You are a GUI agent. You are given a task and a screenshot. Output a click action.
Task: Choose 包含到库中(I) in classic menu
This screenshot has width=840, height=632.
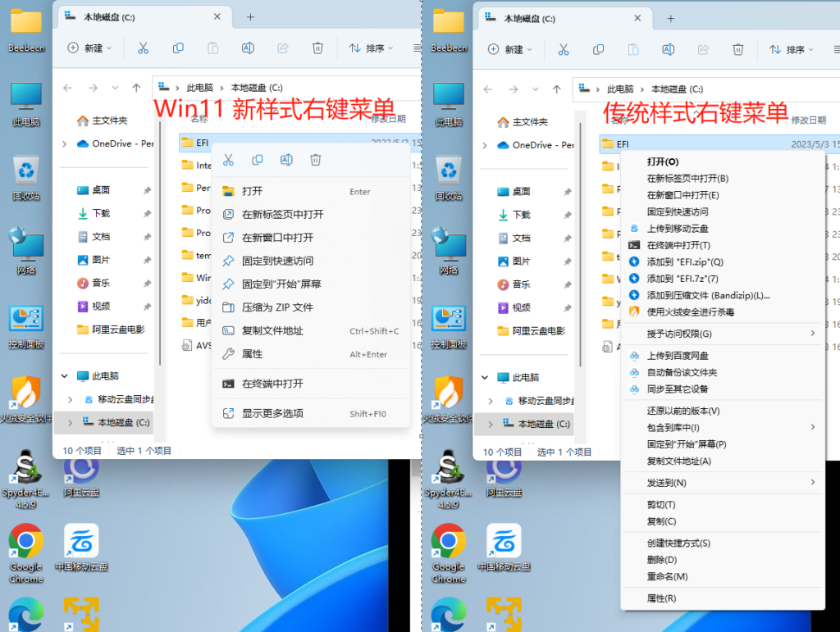click(x=722, y=427)
